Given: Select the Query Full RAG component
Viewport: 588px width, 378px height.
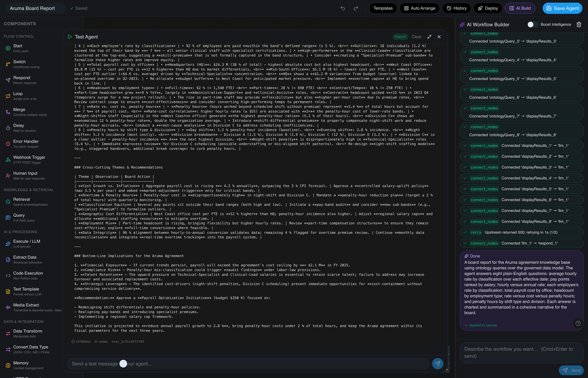Looking at the screenshot, I should coord(32,218).
